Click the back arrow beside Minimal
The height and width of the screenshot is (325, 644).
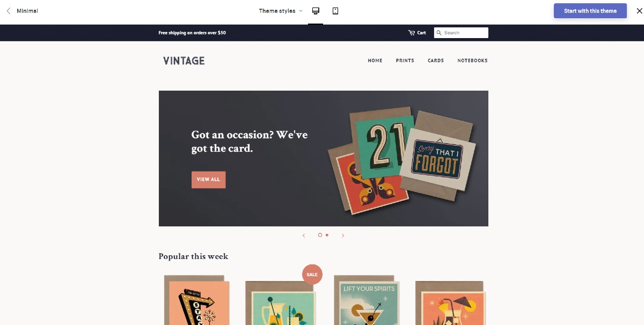click(8, 11)
